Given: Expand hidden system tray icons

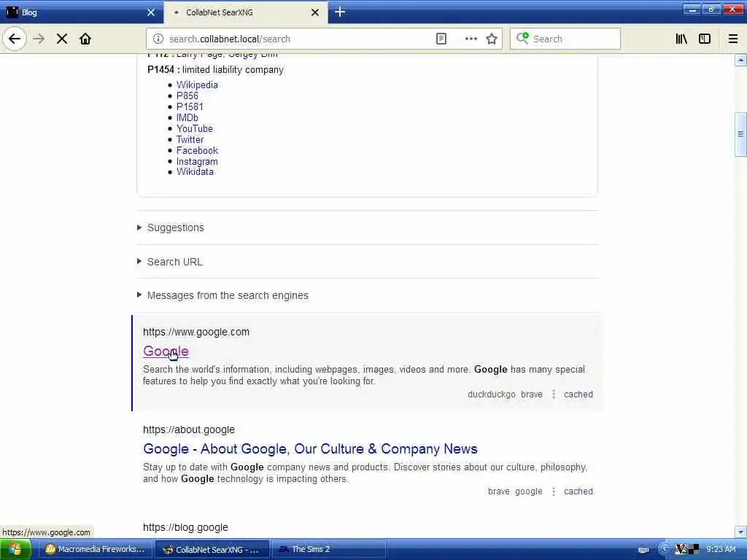Looking at the screenshot, I should [664, 550].
